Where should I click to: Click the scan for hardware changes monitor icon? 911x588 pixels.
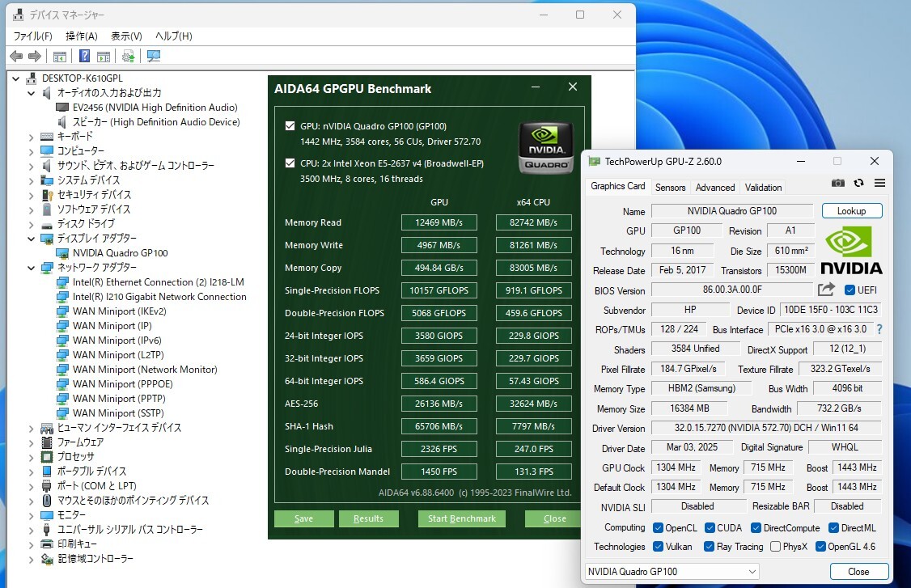coord(154,57)
